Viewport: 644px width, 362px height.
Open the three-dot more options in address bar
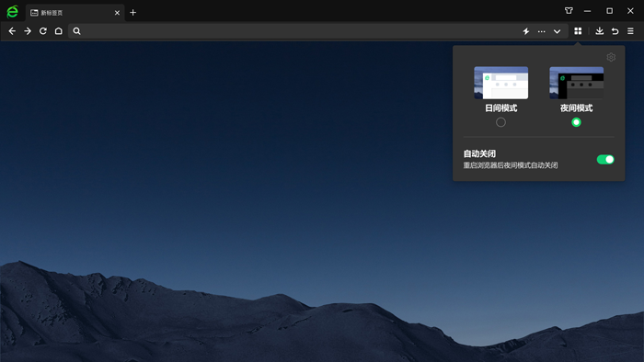542,31
